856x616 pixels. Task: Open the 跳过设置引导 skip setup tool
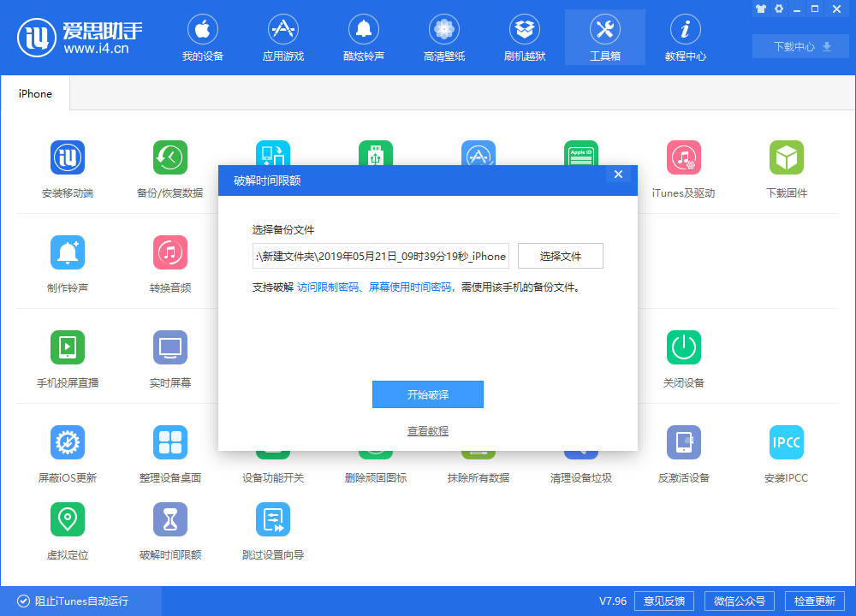272,529
